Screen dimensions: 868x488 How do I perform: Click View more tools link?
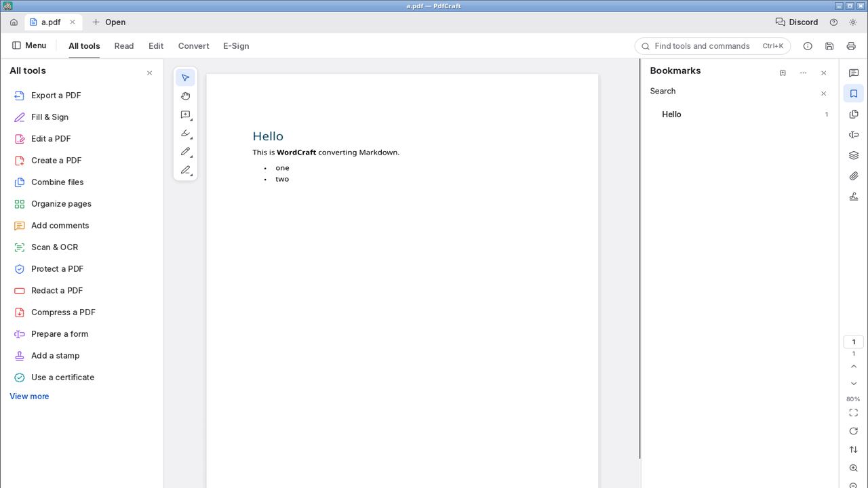pos(29,396)
